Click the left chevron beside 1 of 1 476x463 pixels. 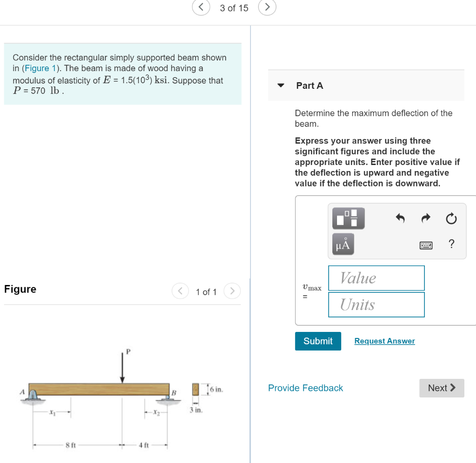[180, 291]
